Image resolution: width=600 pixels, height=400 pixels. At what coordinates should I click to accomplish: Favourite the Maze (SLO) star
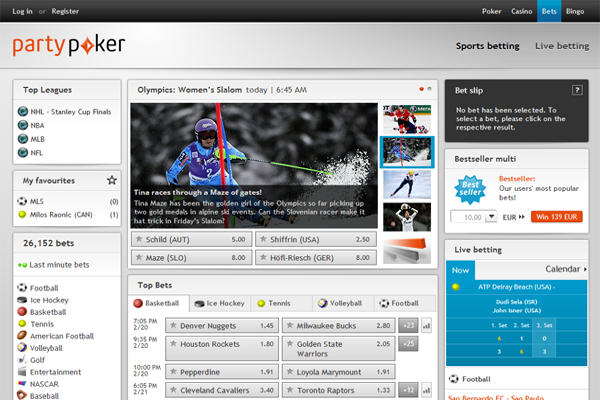(139, 257)
